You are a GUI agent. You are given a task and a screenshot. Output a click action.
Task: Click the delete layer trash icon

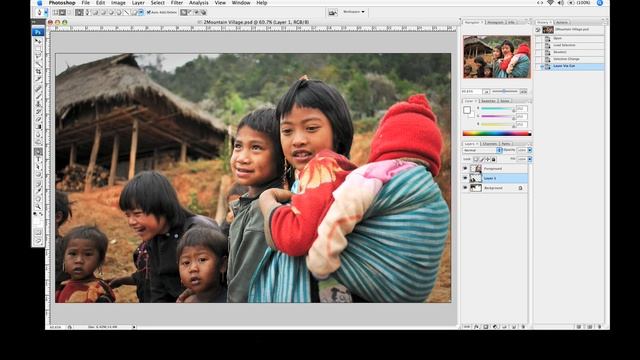(x=523, y=327)
